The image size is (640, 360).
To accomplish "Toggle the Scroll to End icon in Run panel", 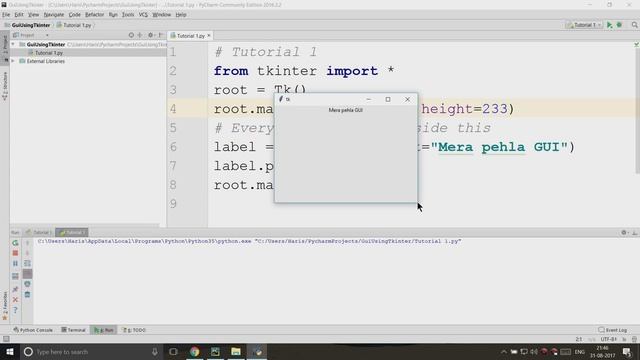I will click(x=27, y=274).
